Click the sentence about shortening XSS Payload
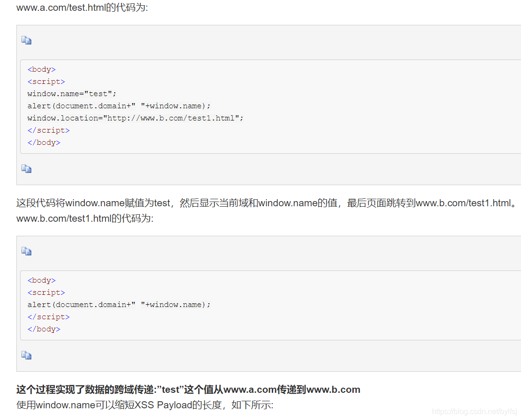 click(x=145, y=405)
